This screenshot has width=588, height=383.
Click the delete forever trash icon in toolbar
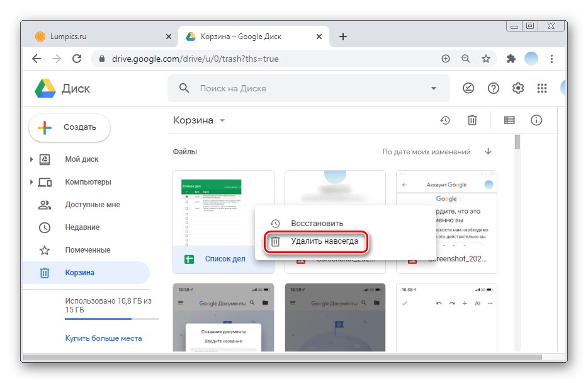pos(472,120)
